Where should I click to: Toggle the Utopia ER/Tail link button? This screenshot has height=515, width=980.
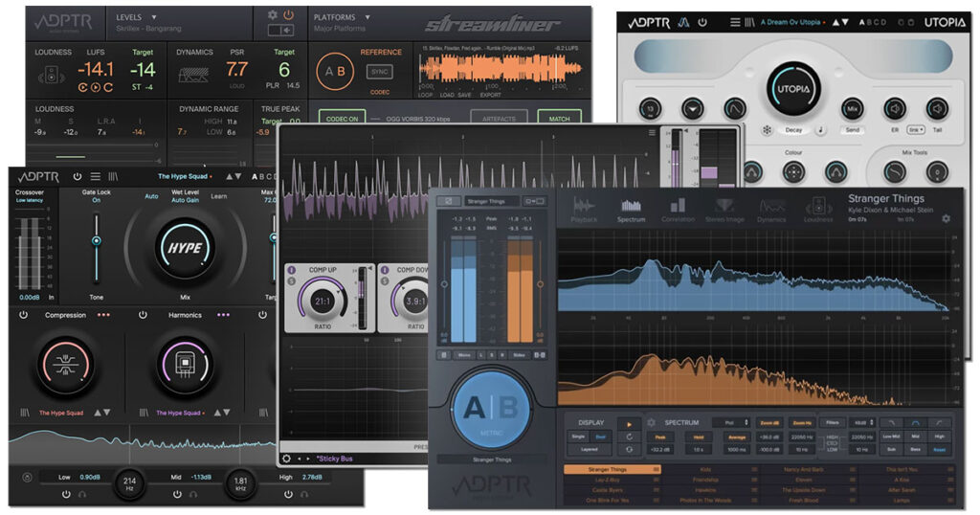point(916,130)
